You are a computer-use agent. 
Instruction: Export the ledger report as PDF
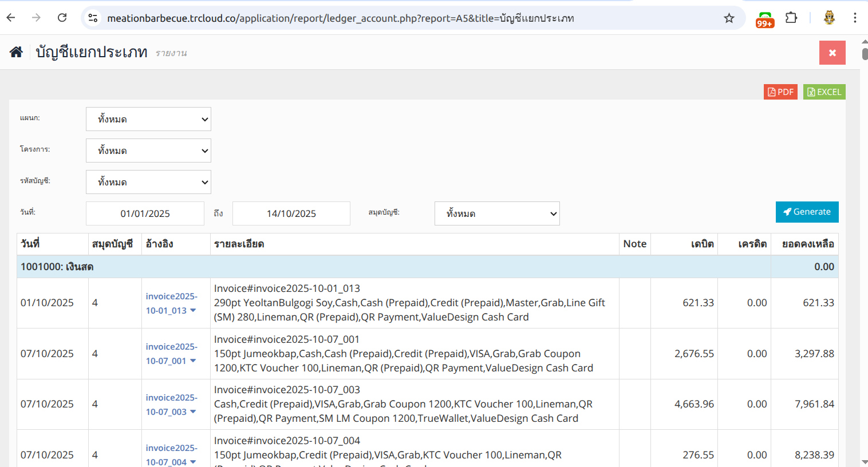pos(780,92)
